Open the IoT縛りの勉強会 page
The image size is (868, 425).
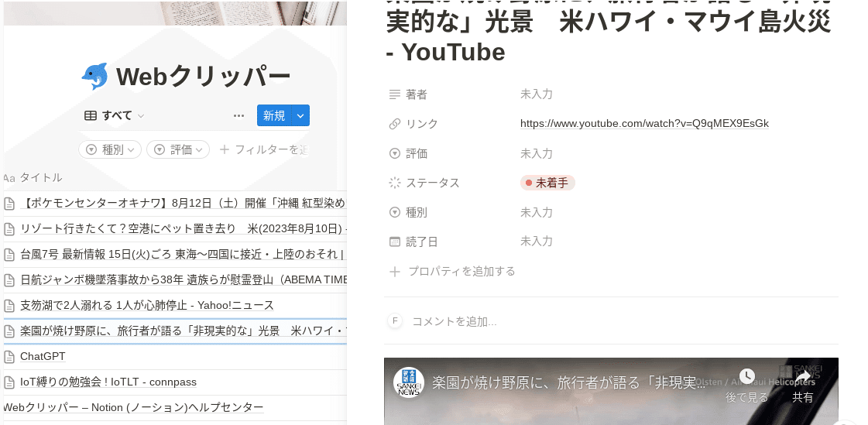(108, 382)
